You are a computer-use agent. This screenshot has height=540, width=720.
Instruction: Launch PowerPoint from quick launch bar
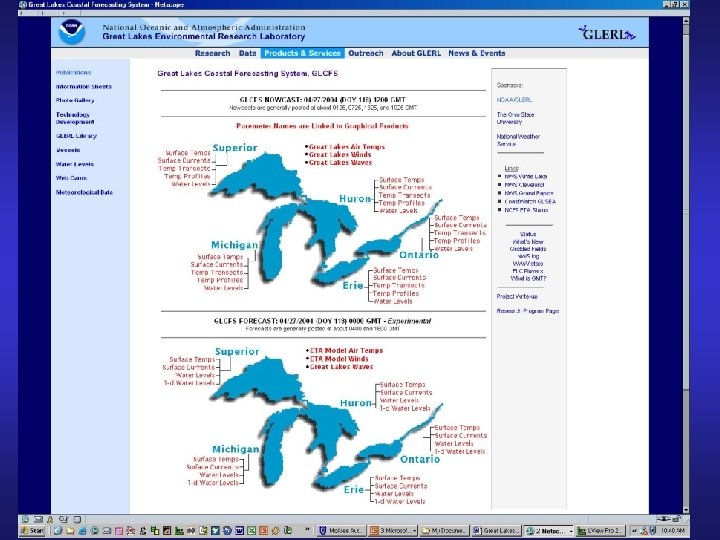pyautogui.click(x=263, y=530)
